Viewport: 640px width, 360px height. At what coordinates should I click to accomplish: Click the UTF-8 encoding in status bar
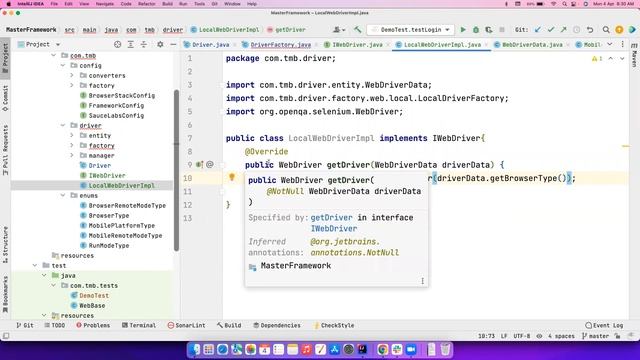pos(522,336)
